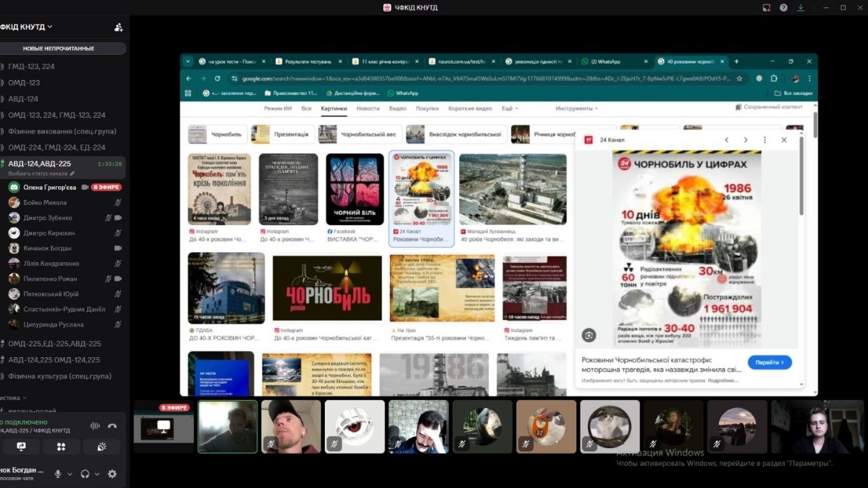
Task: Open the Activities launcher button
Action: tap(61, 447)
